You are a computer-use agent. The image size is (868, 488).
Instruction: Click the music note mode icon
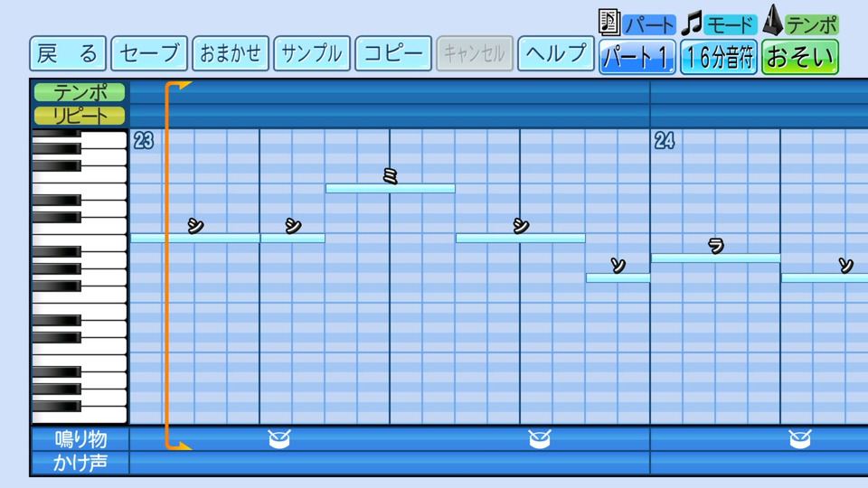point(692,23)
